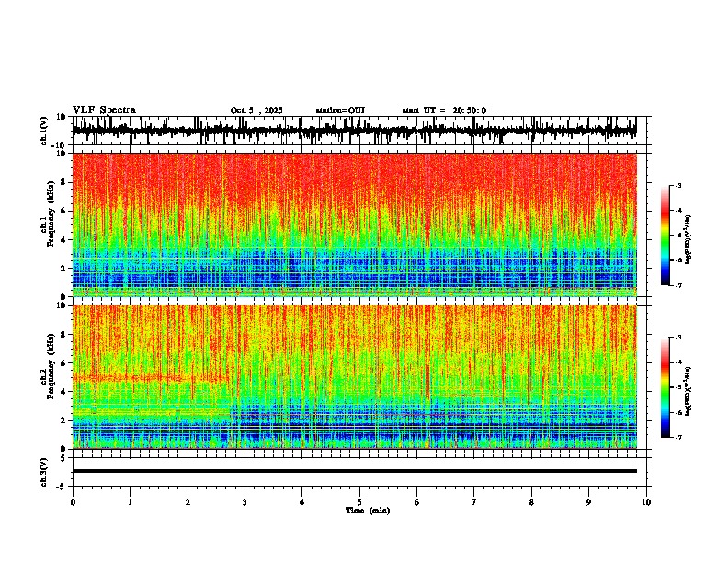Viewport: 728px width, 563px height.
Task: Click the ch.2 spectrogram color scale bar
Action: [665, 387]
